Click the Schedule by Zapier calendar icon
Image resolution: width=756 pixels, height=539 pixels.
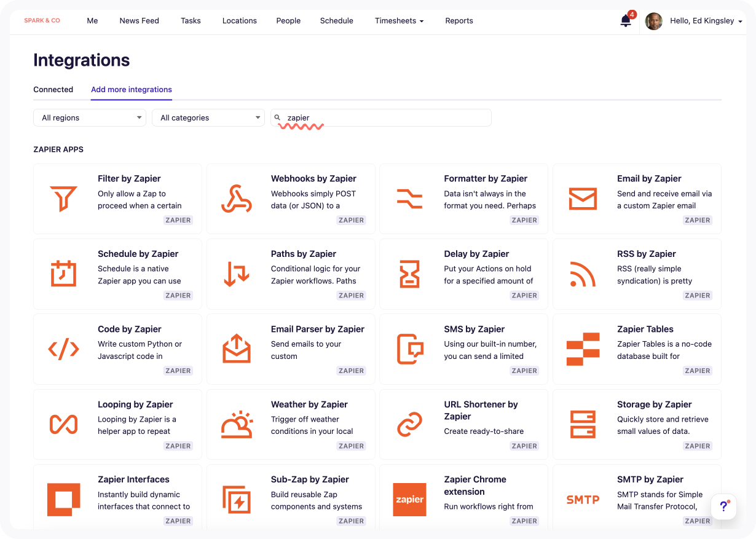[x=63, y=273]
